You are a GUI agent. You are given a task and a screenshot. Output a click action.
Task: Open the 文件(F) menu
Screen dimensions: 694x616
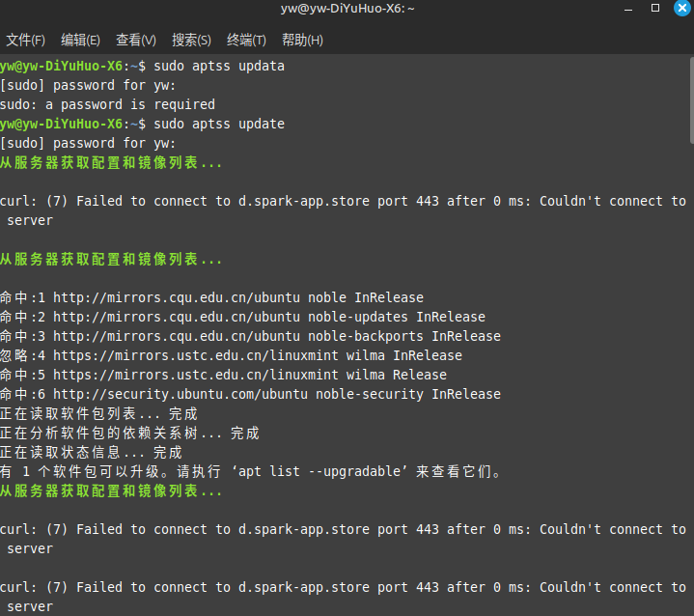coord(25,40)
